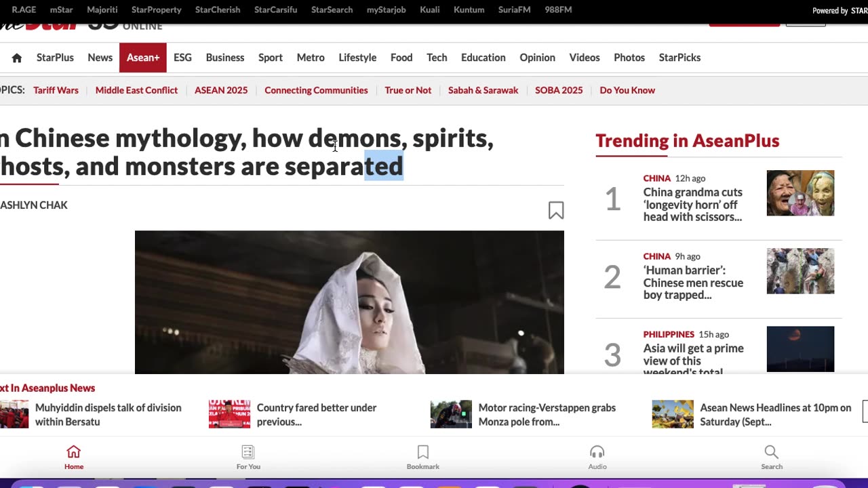This screenshot has width=868, height=488.
Task: Visit the Kuali site link
Action: coord(430,10)
